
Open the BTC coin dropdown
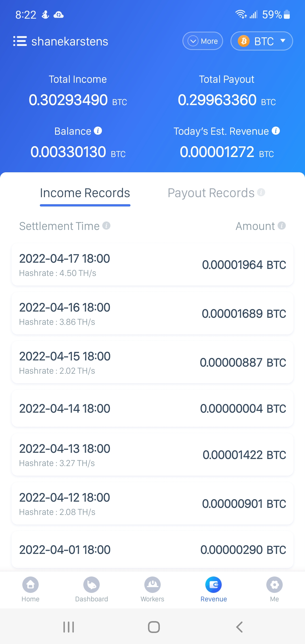262,41
